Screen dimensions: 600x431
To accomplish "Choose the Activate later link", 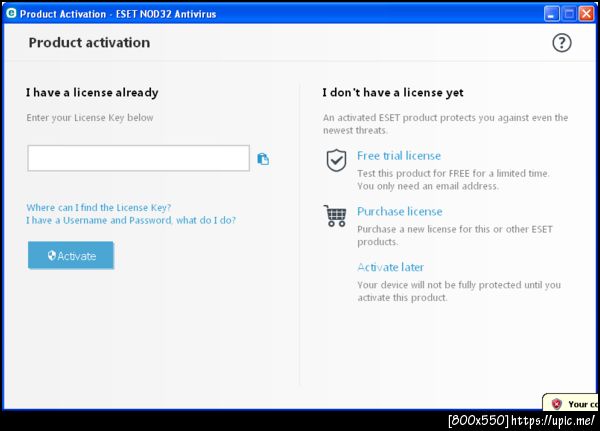I will point(390,267).
